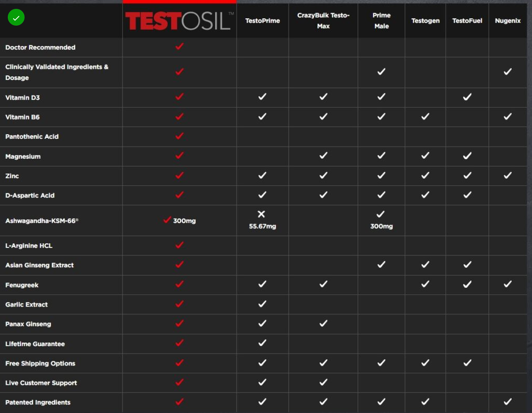
Task: Click the green checkmark badge icon
Action: coord(16,18)
